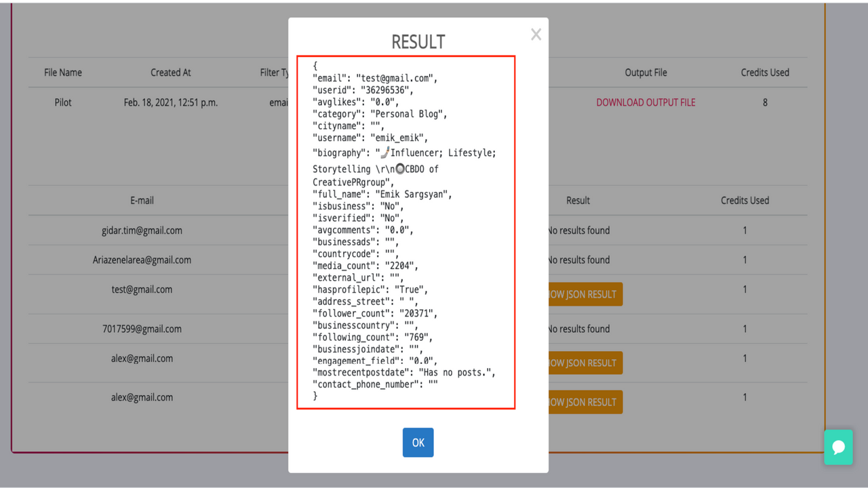Click the File Name column header
The image size is (868, 488).
pos(63,73)
